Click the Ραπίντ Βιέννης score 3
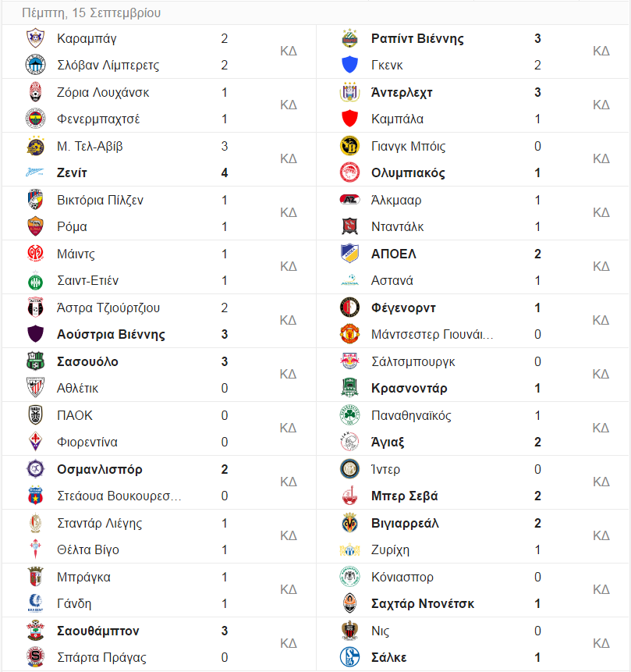631x672 pixels. [537, 38]
